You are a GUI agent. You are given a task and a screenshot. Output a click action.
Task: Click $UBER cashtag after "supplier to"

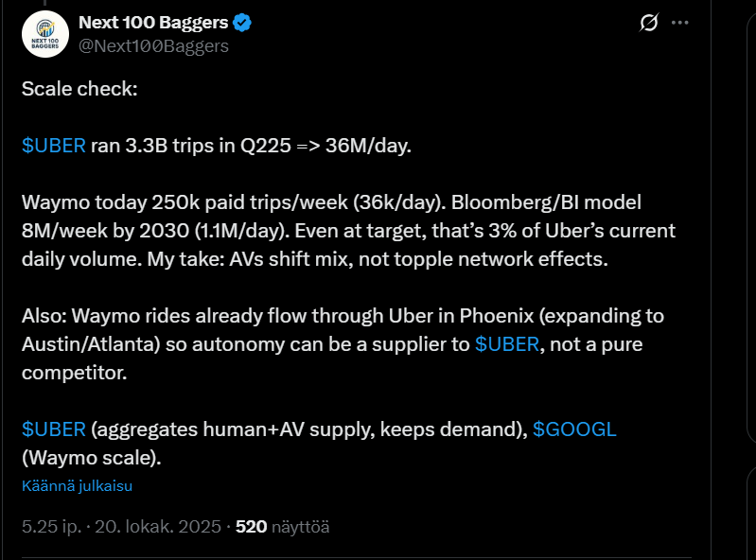coord(507,344)
